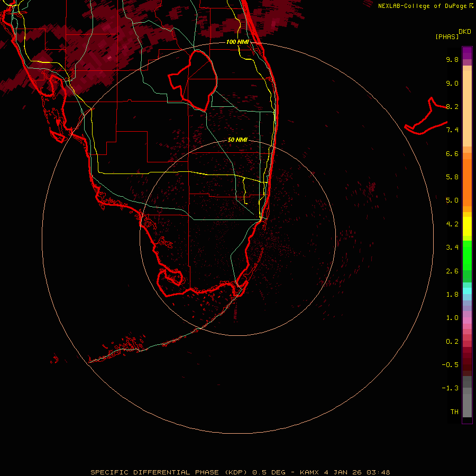Screen dimensions: 476x476
Task: Select the 9.8 value on the scale
Action: [x=452, y=59]
